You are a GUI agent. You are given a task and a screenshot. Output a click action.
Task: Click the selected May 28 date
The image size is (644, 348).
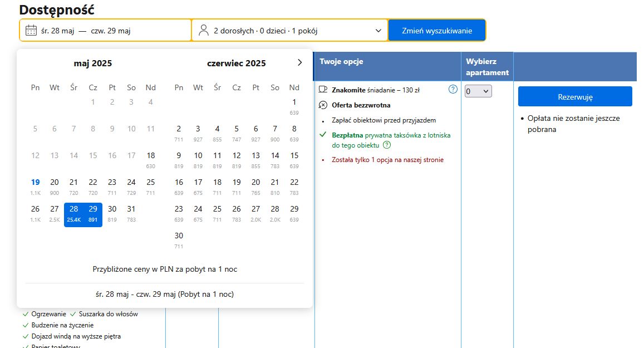(x=73, y=212)
